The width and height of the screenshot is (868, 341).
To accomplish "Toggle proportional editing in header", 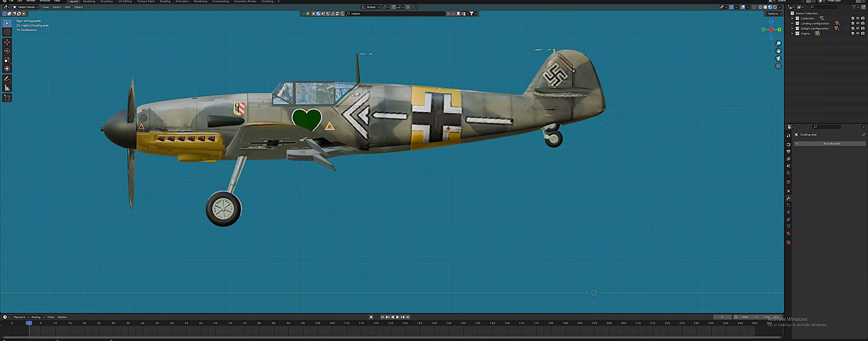I will 408,7.
